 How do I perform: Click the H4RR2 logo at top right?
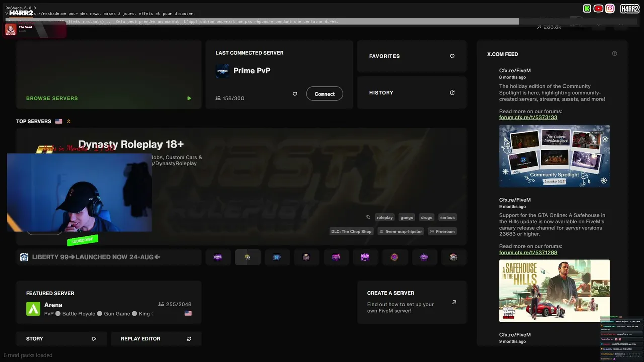coord(630,8)
